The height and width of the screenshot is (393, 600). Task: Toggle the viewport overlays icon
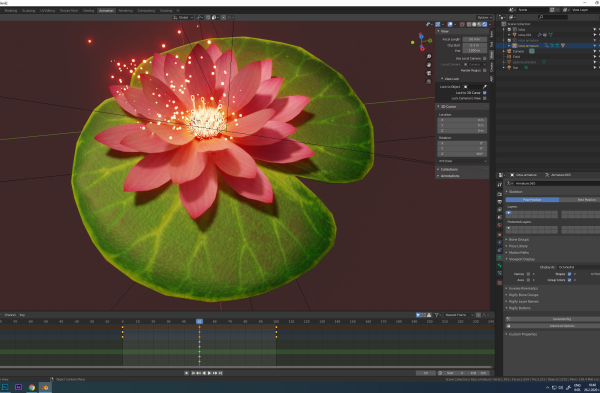click(x=450, y=24)
